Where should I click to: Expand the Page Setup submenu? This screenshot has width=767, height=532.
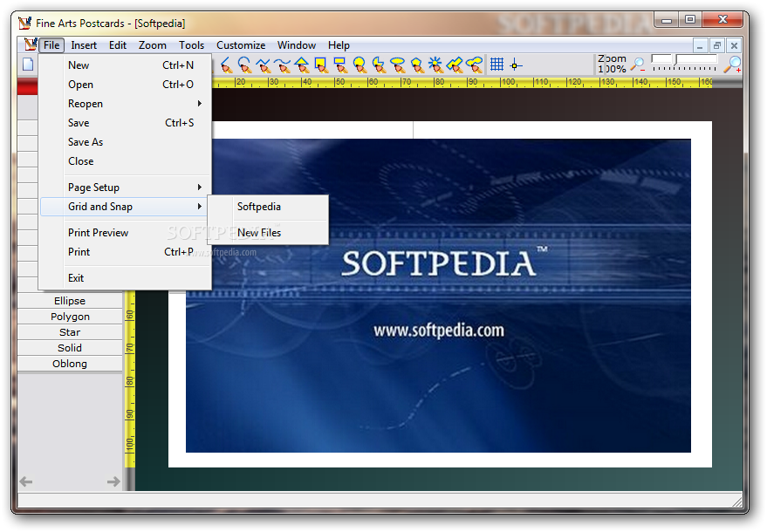click(126, 187)
